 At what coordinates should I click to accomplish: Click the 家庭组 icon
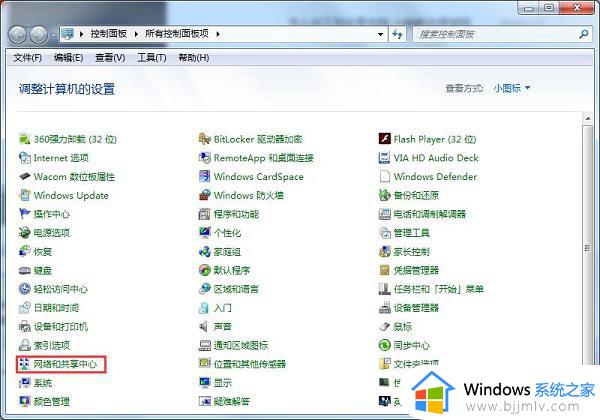coord(205,251)
